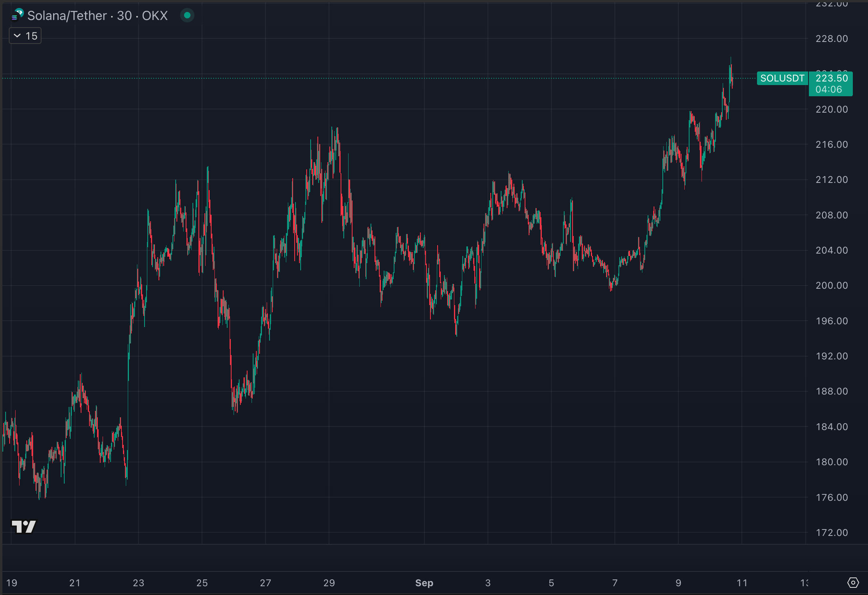868x595 pixels.
Task: Click the Sep label on time axis
Action: pyautogui.click(x=424, y=583)
